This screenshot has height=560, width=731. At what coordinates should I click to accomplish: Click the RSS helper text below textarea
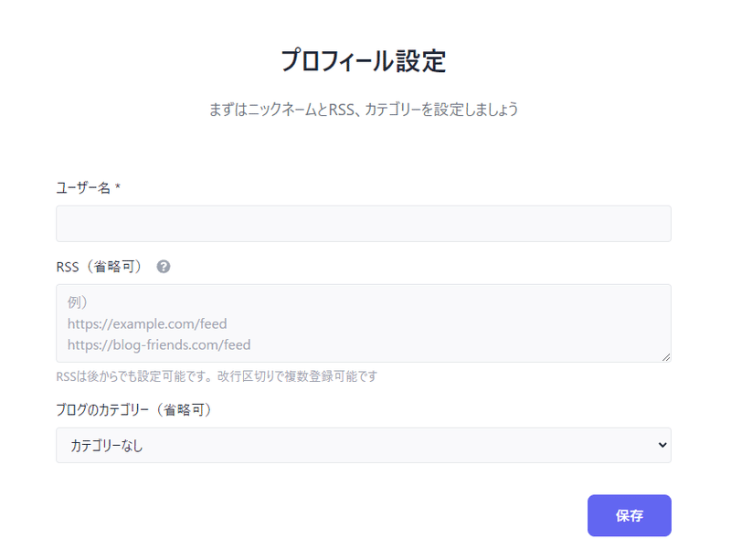point(217,376)
